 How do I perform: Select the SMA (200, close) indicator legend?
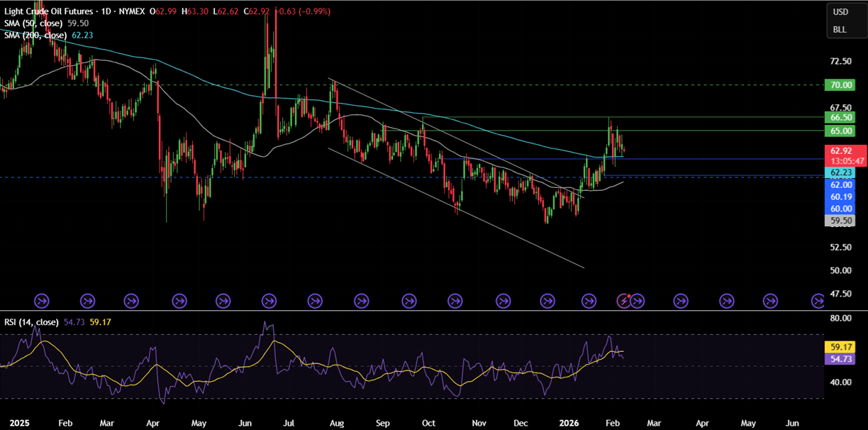click(x=37, y=35)
